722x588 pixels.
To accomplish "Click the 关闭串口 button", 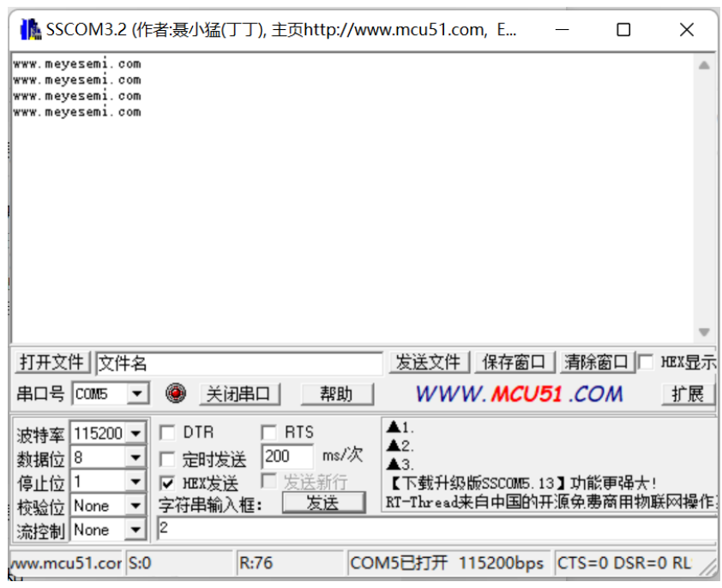I will [239, 394].
